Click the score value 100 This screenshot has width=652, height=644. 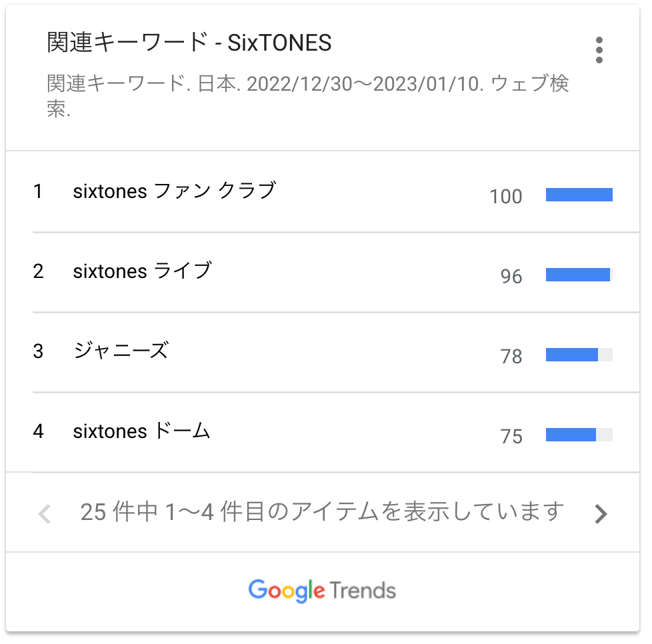[505, 197]
